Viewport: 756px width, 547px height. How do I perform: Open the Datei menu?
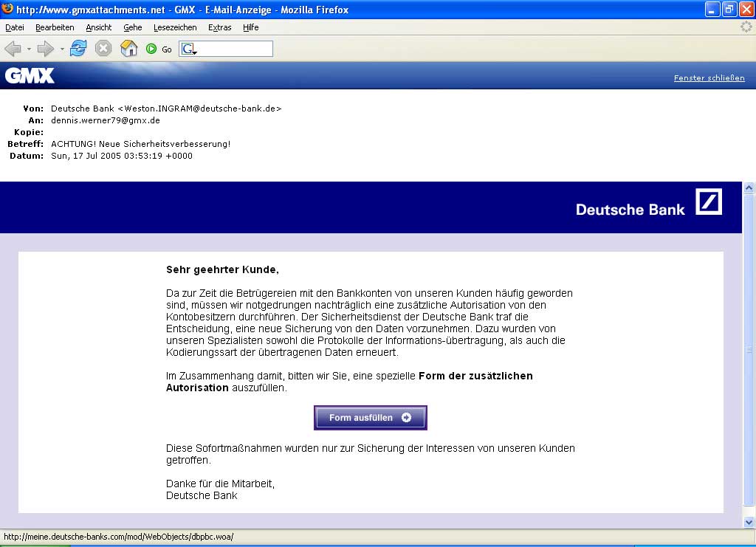[x=15, y=27]
